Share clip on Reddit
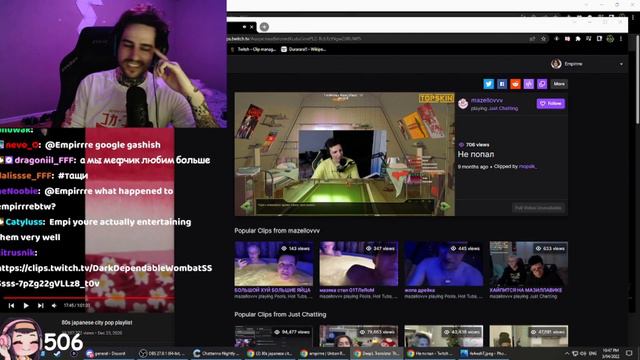640x360 pixels. pos(516,84)
